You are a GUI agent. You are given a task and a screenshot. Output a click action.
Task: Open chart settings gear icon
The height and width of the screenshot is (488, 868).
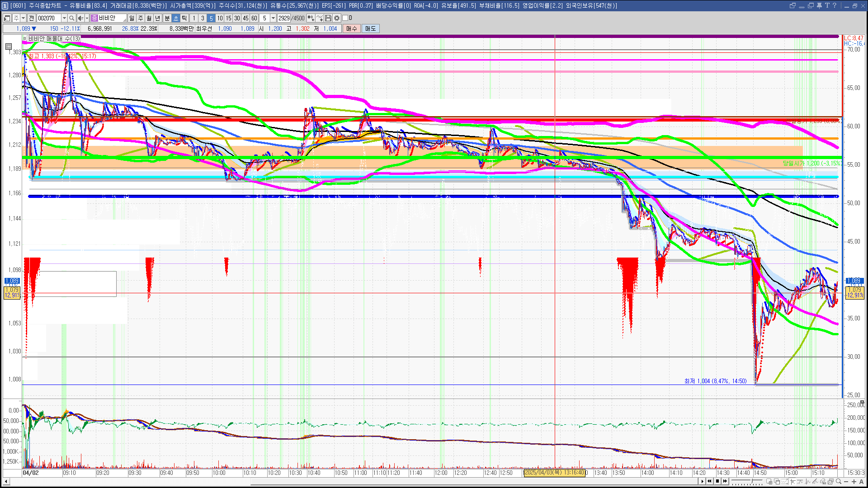[337, 18]
